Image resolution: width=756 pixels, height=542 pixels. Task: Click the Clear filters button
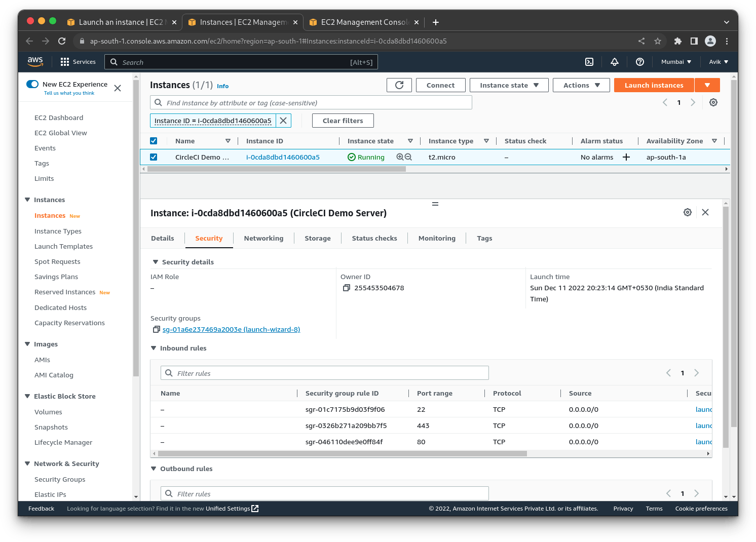(x=343, y=120)
